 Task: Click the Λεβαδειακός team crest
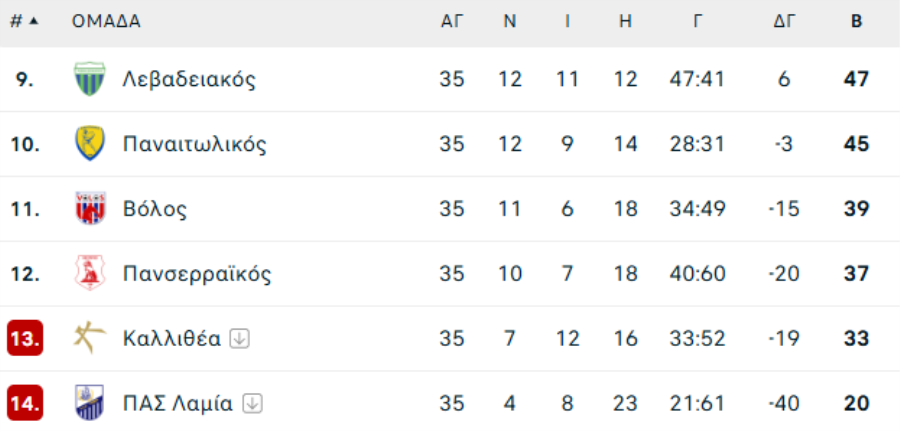(90, 79)
